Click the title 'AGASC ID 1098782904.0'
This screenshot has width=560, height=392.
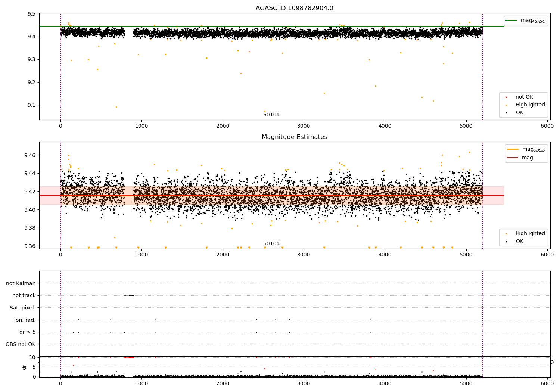coord(294,8)
